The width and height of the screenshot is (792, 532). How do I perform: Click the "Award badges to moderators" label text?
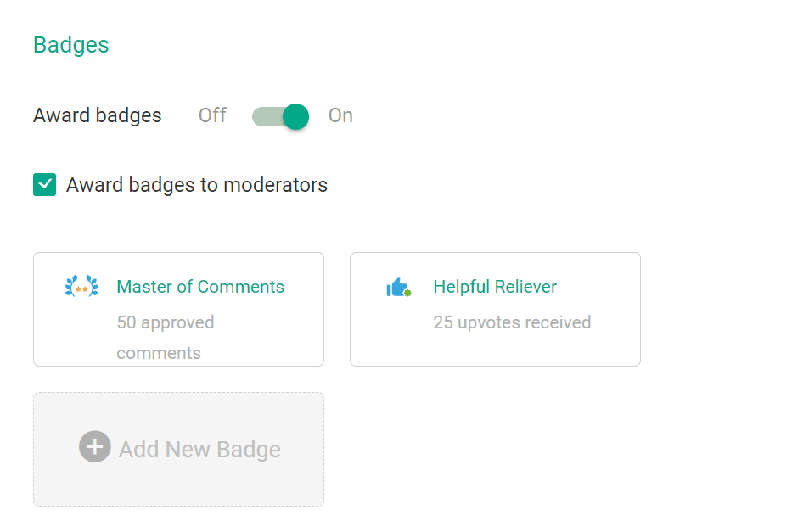[197, 185]
